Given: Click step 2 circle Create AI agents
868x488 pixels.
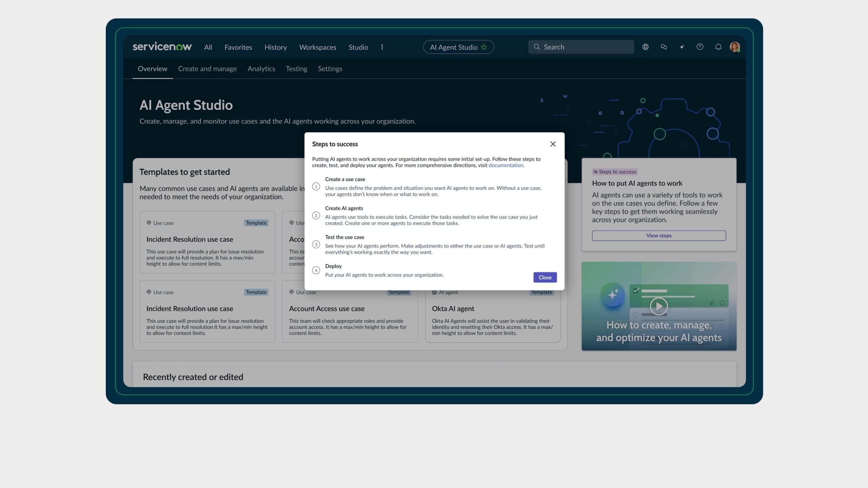Looking at the screenshot, I should pyautogui.click(x=316, y=216).
